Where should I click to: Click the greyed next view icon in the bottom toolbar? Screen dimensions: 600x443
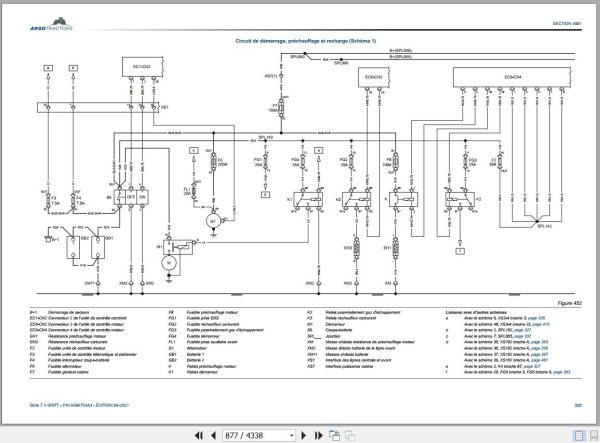point(350,435)
